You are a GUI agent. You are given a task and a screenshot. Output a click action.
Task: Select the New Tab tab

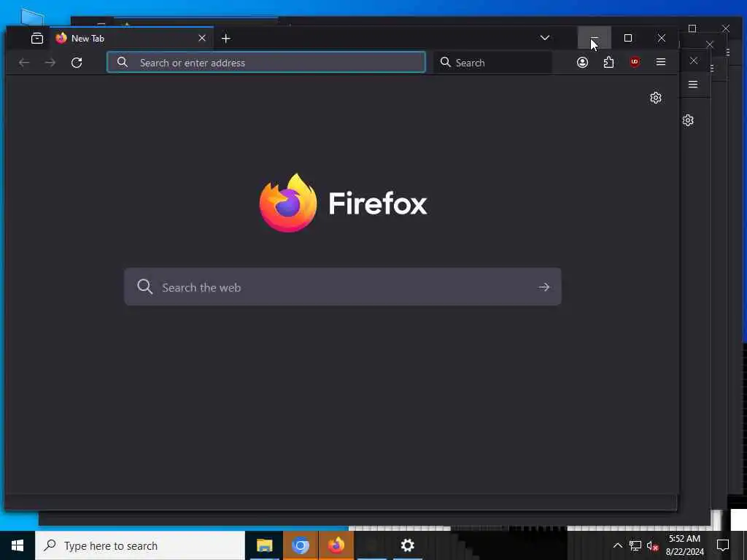coord(131,38)
